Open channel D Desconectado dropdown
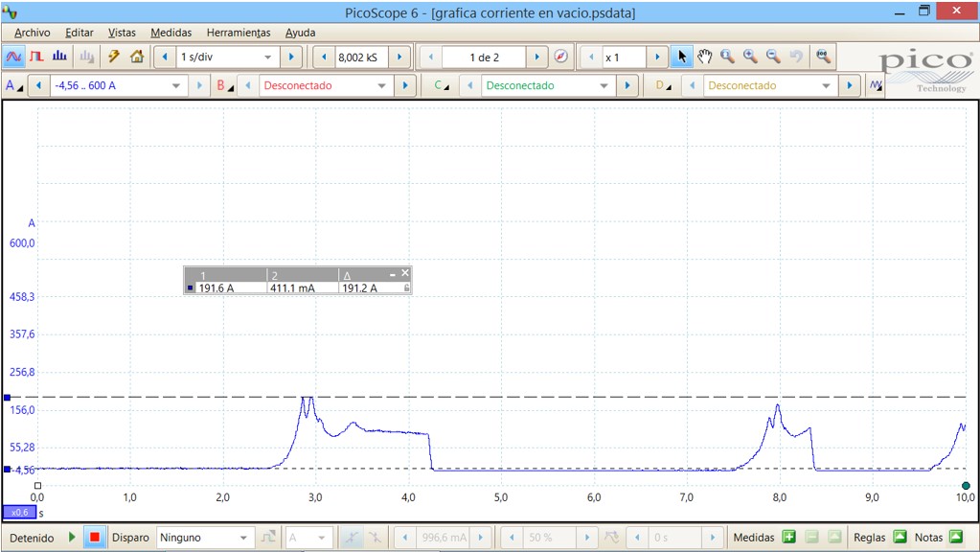The width and height of the screenshot is (980, 552). 827,85
